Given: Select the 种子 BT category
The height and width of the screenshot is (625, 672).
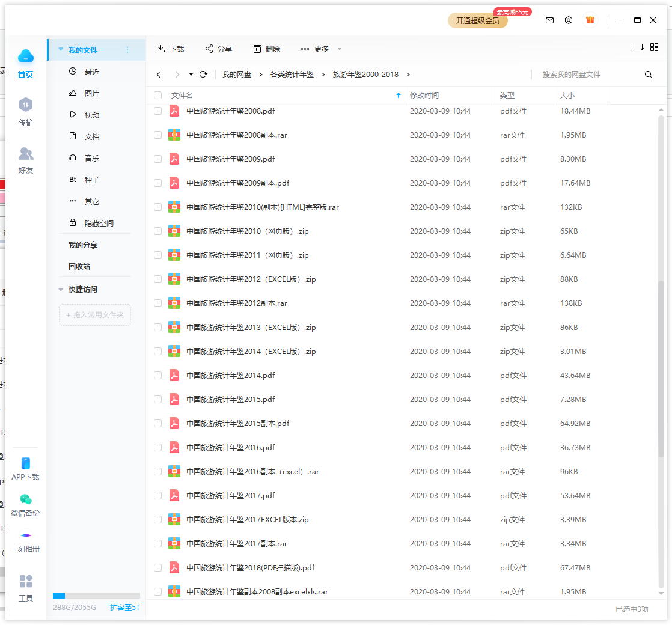Looking at the screenshot, I should (x=84, y=180).
